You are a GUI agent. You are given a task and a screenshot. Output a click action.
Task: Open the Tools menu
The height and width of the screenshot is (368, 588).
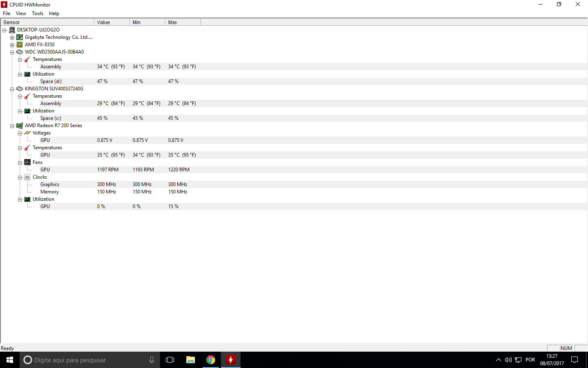click(x=38, y=13)
